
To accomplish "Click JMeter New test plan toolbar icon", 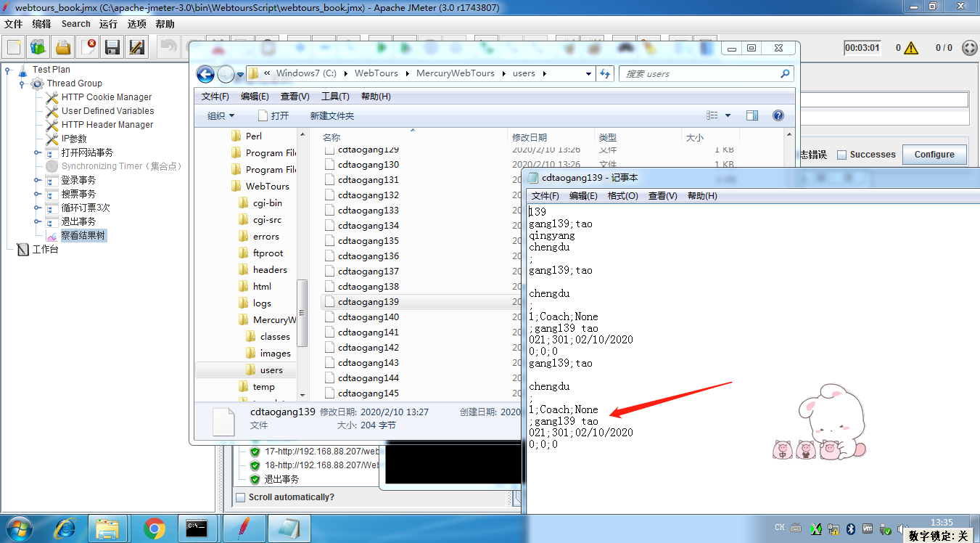I will (x=15, y=47).
